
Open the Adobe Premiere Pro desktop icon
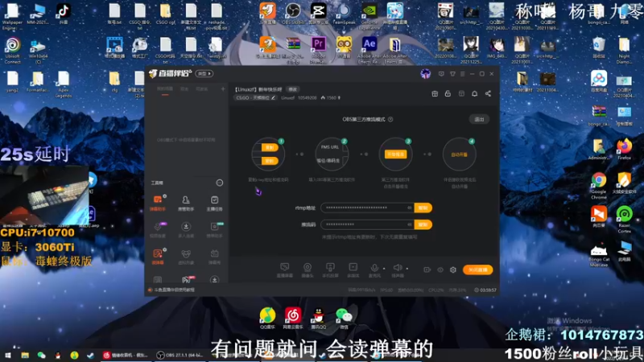(318, 50)
